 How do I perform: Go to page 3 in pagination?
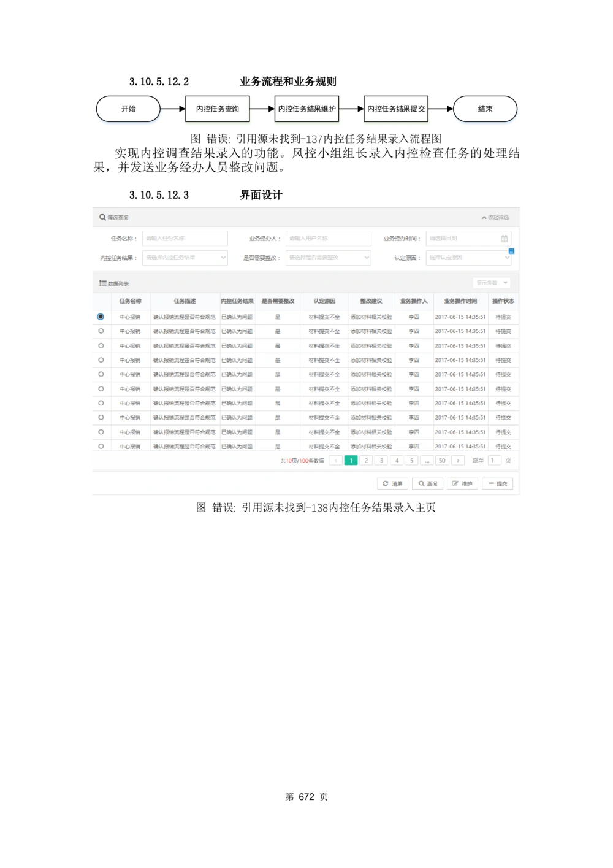(381, 460)
